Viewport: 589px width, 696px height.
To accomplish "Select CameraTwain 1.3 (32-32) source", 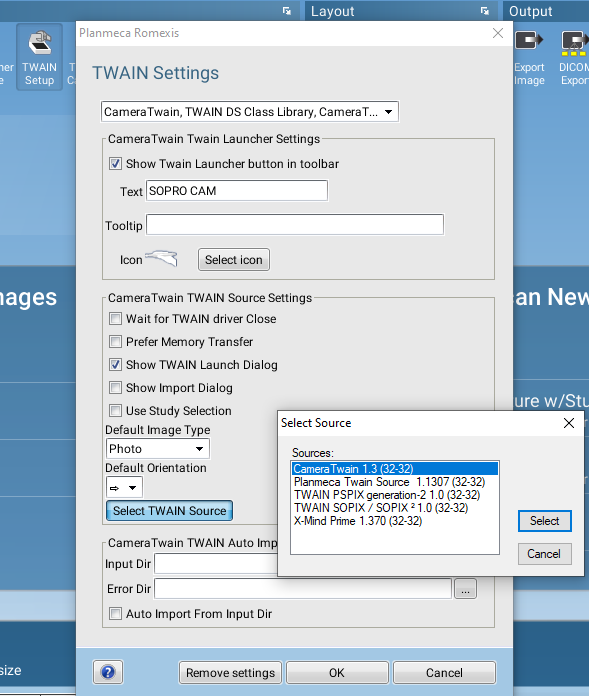I will click(395, 469).
